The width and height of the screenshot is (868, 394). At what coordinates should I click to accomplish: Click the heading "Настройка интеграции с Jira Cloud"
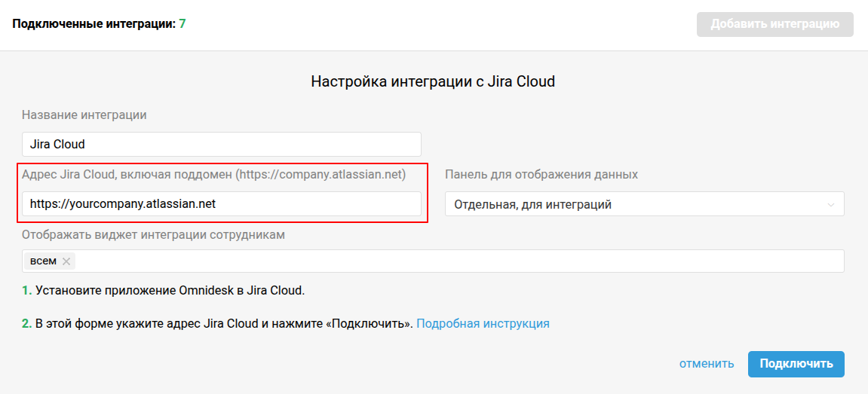[x=433, y=82]
